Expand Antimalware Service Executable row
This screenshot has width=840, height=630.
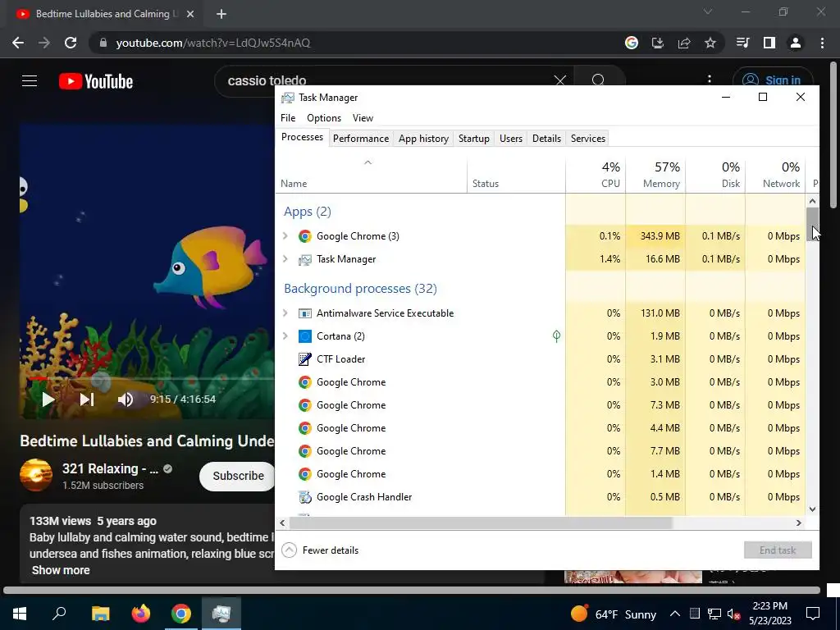[285, 313]
